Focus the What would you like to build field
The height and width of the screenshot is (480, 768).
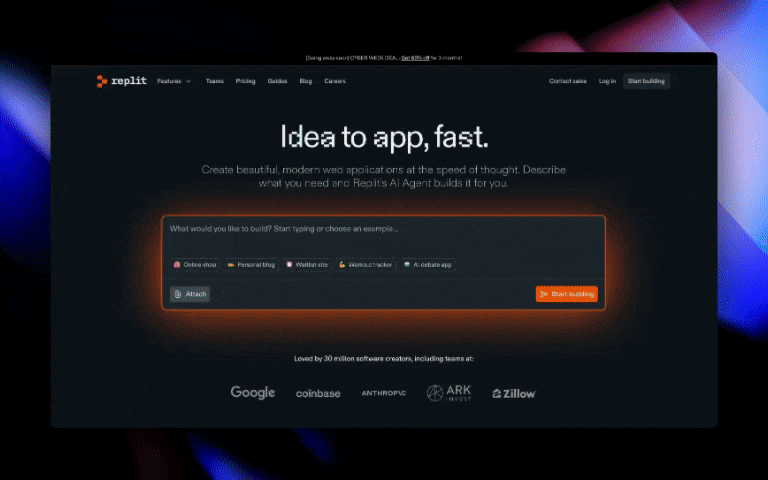point(384,235)
